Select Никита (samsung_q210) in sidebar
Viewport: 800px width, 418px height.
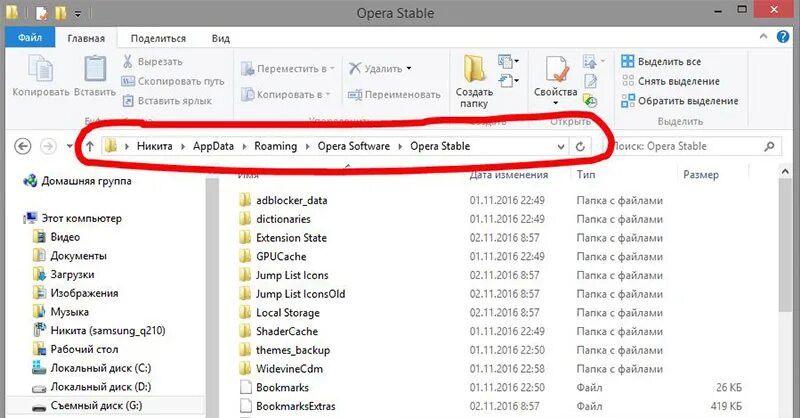tap(99, 331)
